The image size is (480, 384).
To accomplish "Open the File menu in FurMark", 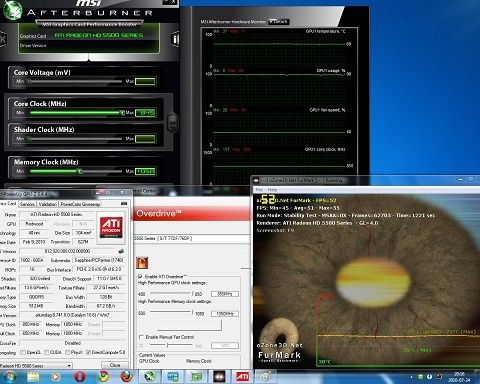I will [259, 189].
